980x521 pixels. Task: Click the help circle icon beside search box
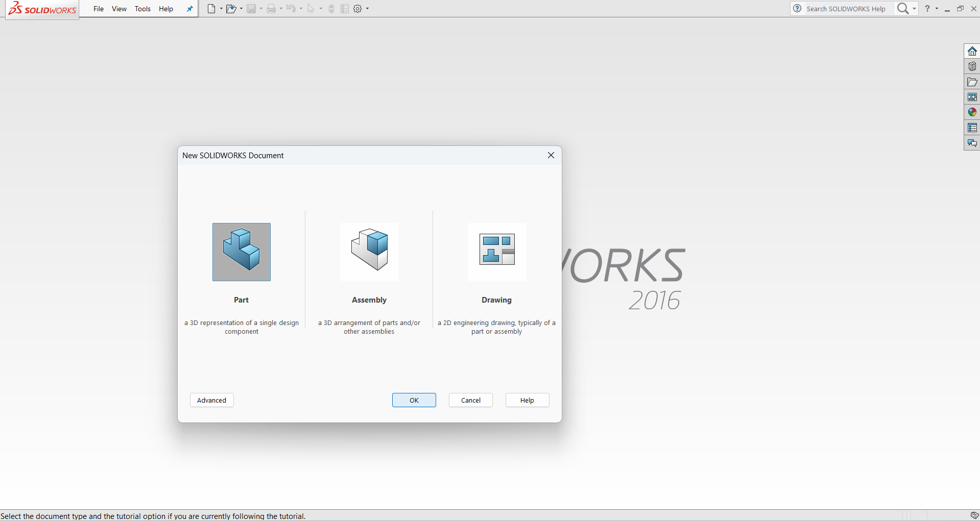(x=798, y=9)
